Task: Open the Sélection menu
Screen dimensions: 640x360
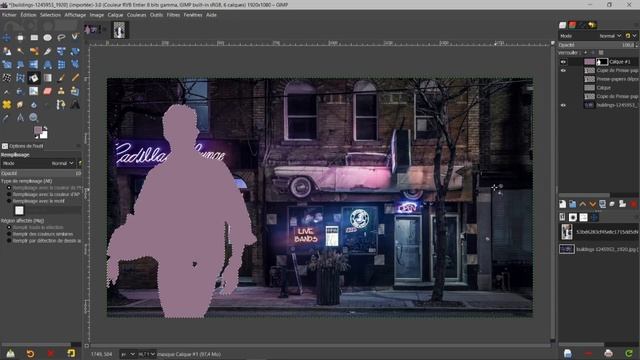Action: (50, 15)
